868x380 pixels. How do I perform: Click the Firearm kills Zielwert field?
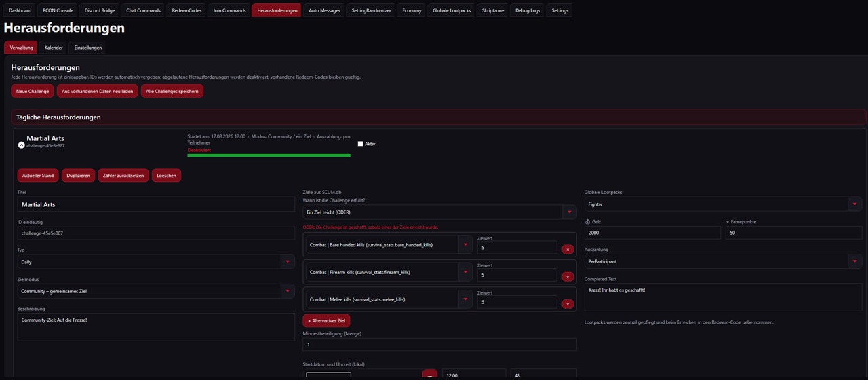click(x=517, y=275)
